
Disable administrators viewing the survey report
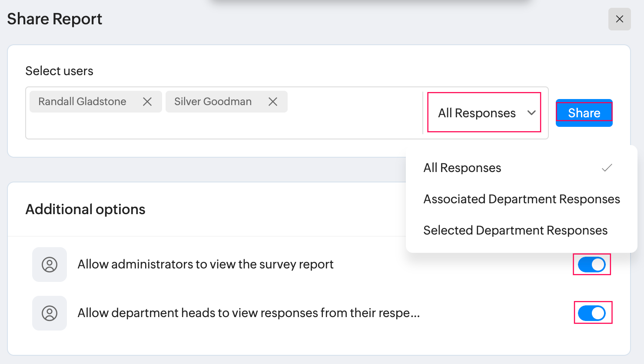pos(591,265)
